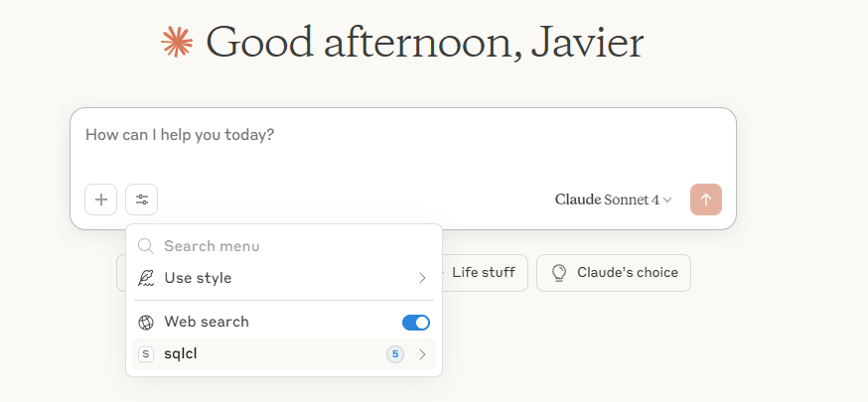Viewport: 868px width, 402px height.
Task: Expand the sqlcl tools chevron
Action: [x=422, y=354]
